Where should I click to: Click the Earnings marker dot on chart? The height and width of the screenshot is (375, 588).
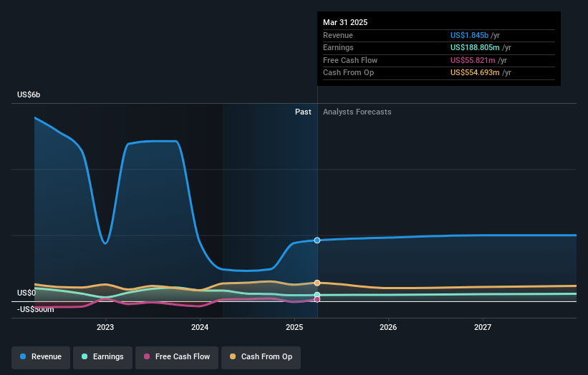pos(317,295)
